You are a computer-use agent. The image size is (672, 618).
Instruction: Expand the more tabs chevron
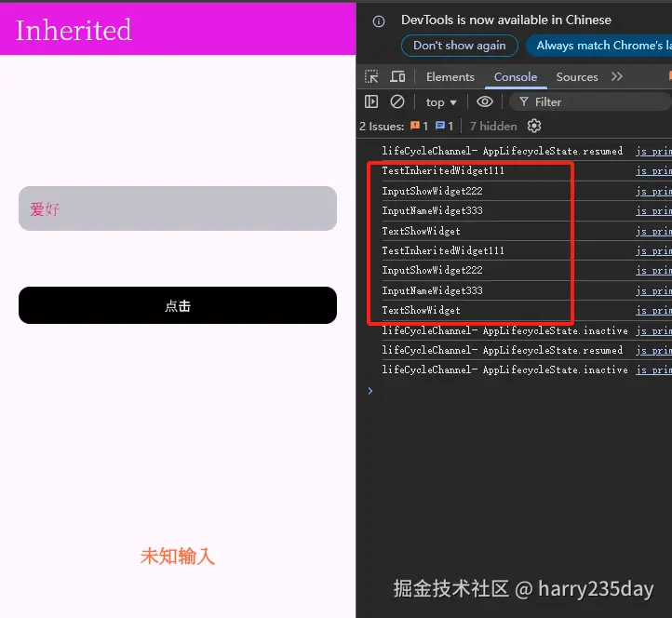[617, 76]
